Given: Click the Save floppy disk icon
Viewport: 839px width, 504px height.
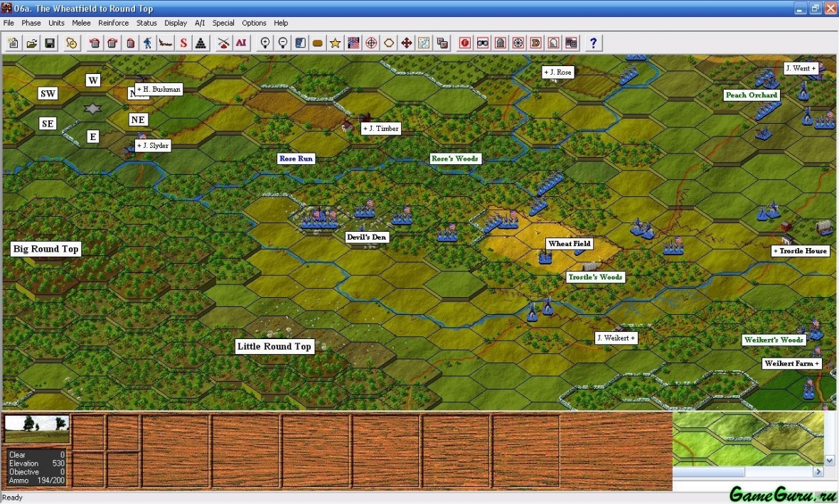Looking at the screenshot, I should tap(50, 43).
